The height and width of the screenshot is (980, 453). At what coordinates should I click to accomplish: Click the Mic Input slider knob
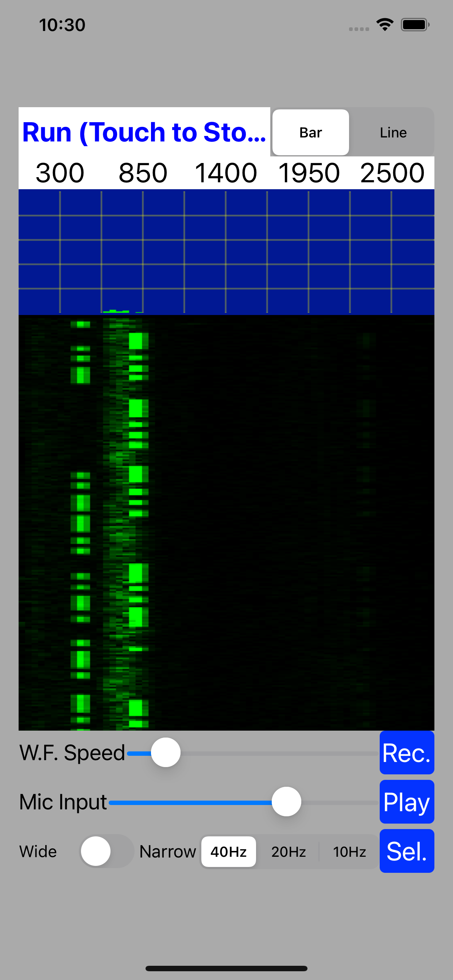point(286,802)
